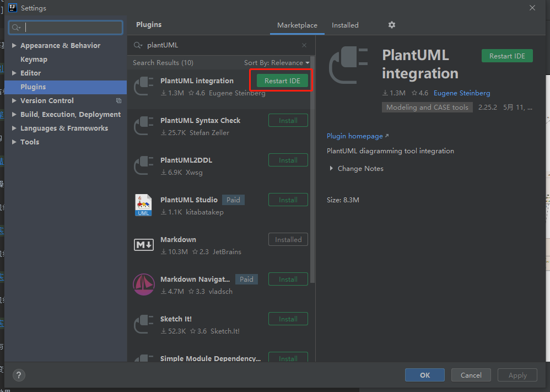Screen dimensions: 550x392
Task: Click the plugin results list scrollbar
Action: [x=312, y=165]
